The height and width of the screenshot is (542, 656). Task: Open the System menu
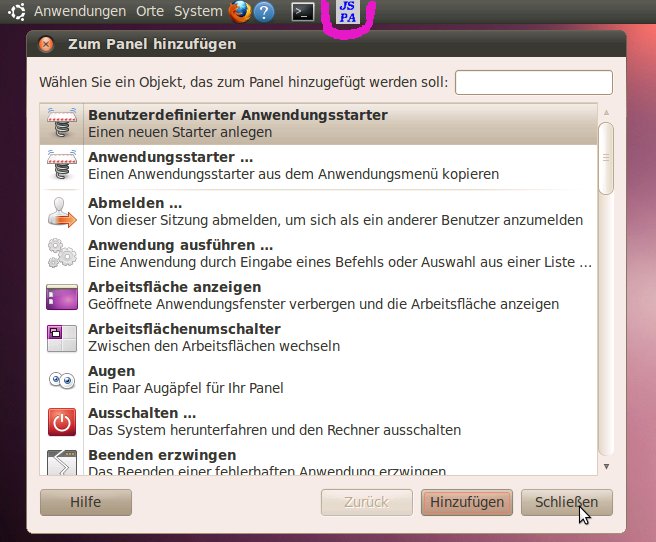point(198,12)
